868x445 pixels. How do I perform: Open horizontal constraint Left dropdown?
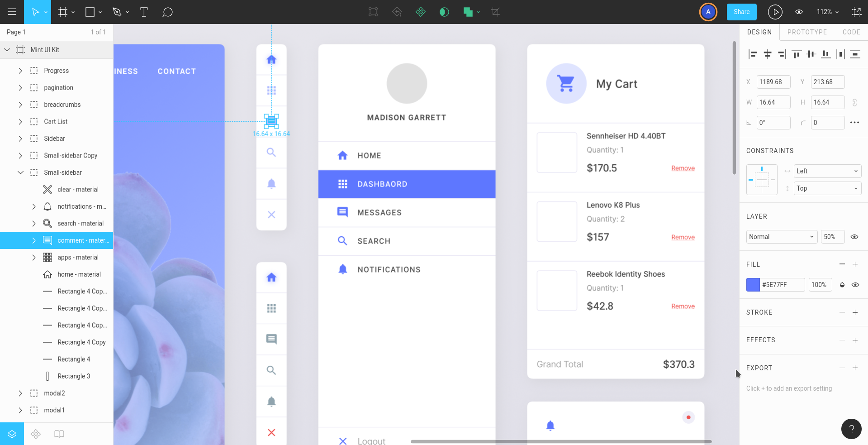click(x=827, y=171)
